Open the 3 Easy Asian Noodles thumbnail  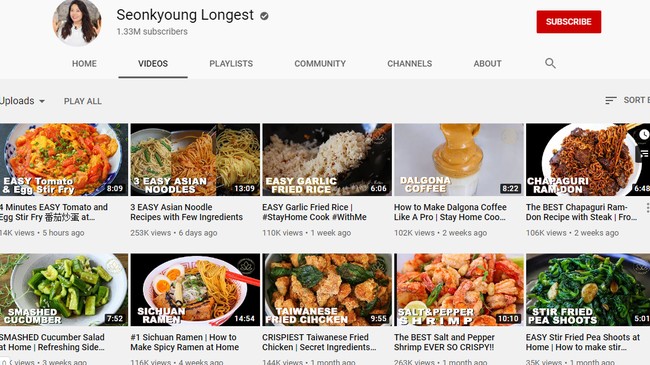tap(195, 160)
